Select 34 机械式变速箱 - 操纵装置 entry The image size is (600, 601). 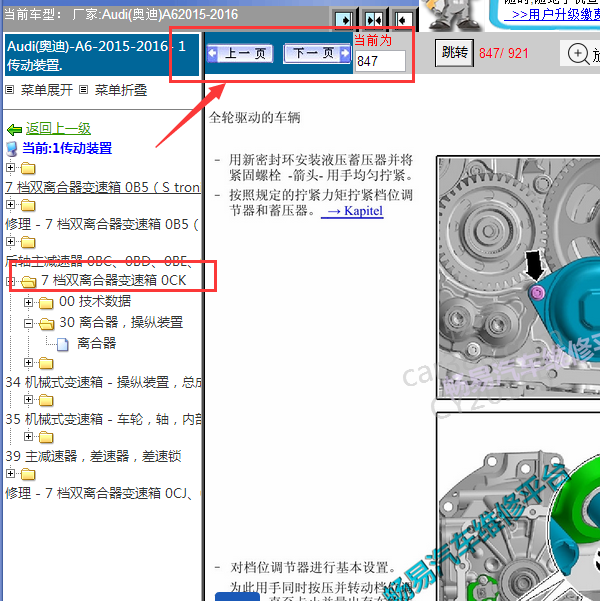point(103,383)
